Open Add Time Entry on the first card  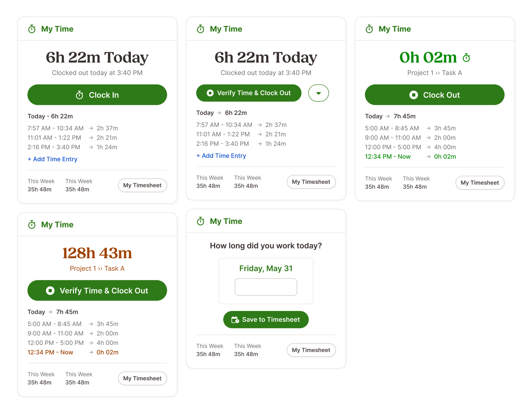pos(52,159)
